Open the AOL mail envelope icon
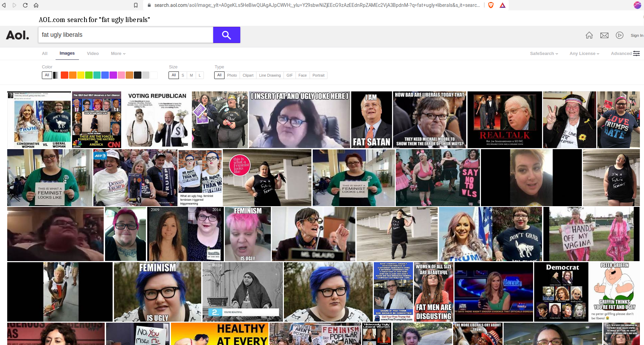The width and height of the screenshot is (644, 345). [x=604, y=35]
